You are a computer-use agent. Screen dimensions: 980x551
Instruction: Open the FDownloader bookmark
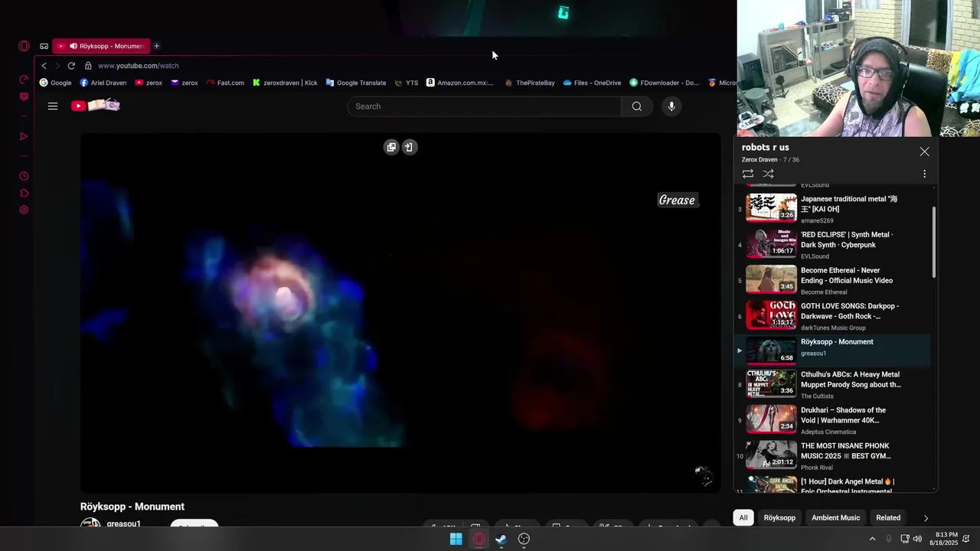pyautogui.click(x=664, y=83)
